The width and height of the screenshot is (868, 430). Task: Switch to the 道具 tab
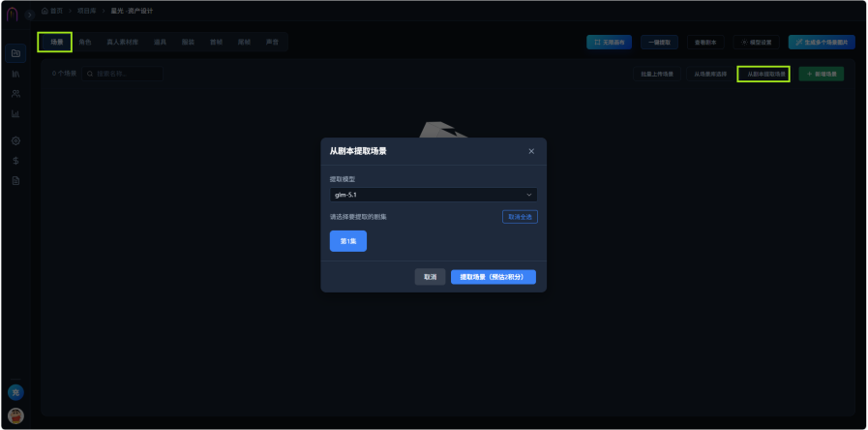[x=160, y=42]
